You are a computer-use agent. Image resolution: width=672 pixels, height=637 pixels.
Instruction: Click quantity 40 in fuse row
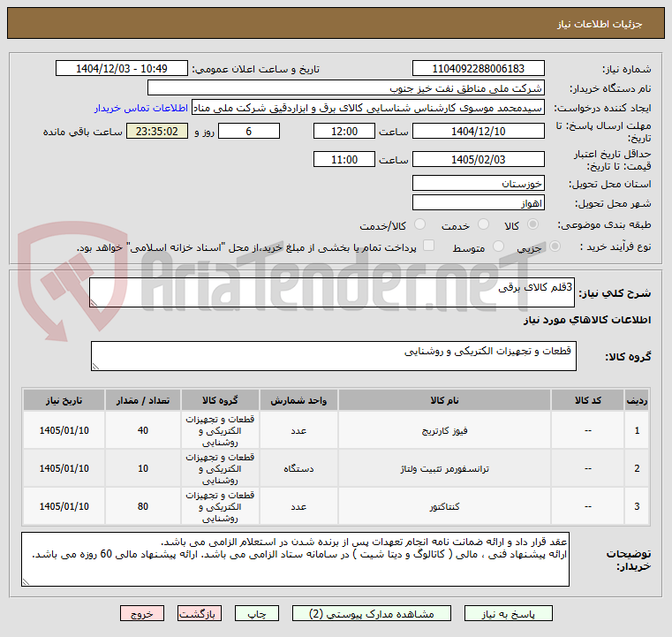(143, 430)
